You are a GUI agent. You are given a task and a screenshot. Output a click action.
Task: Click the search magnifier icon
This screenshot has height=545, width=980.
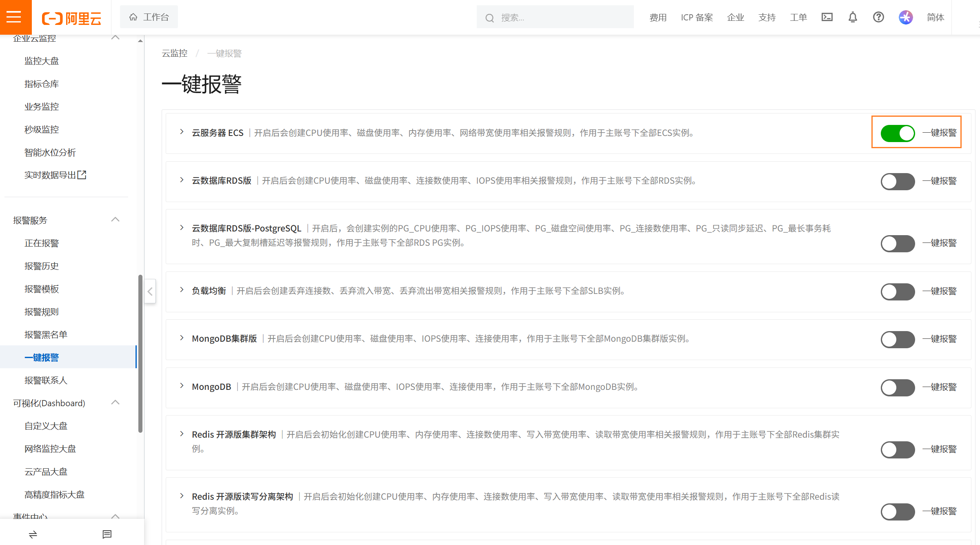point(489,17)
